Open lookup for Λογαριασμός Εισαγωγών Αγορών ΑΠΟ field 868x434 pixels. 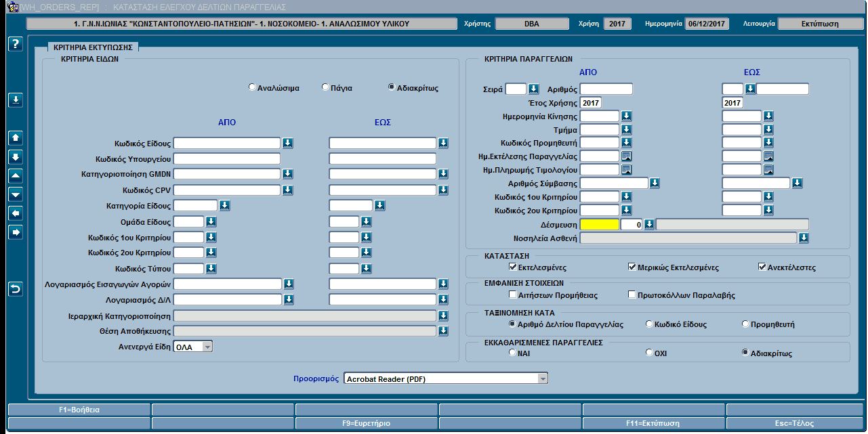[x=289, y=284]
